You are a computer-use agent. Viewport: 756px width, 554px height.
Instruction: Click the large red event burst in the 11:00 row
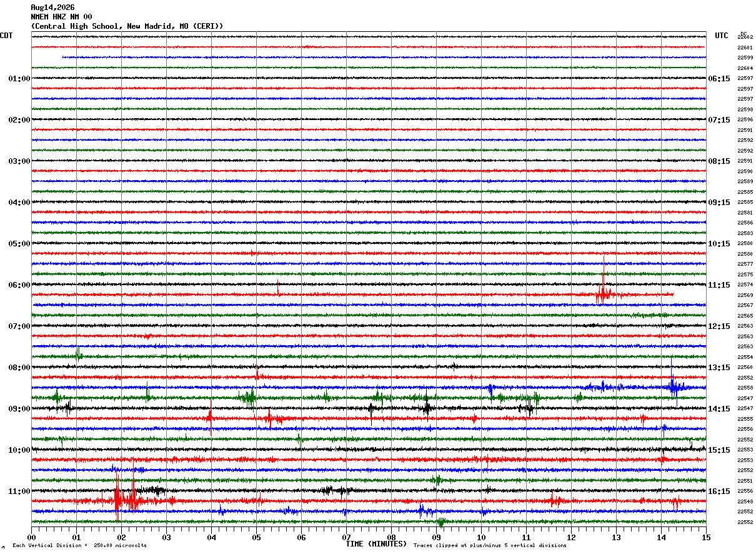[125, 497]
